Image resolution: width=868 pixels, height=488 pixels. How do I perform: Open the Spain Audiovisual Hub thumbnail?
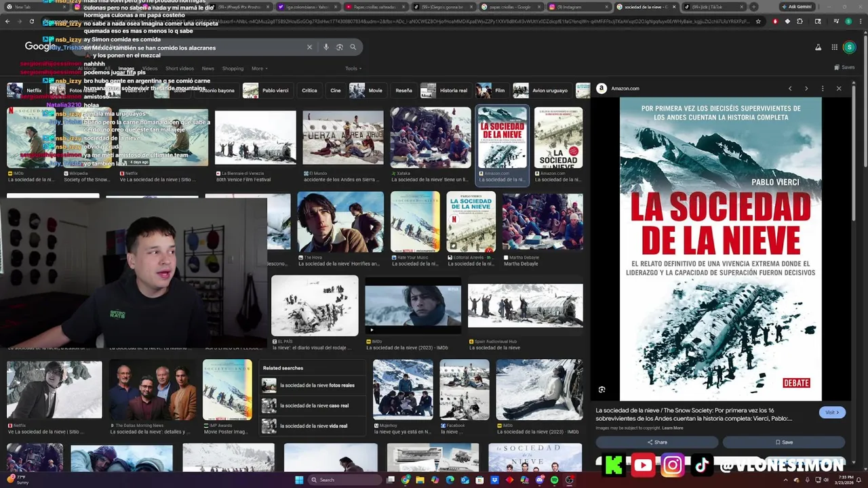click(525, 306)
